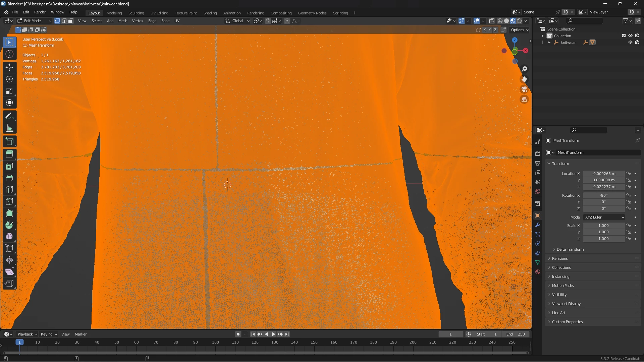Activate the Measure tool
The height and width of the screenshot is (362, 644).
[x=9, y=128]
